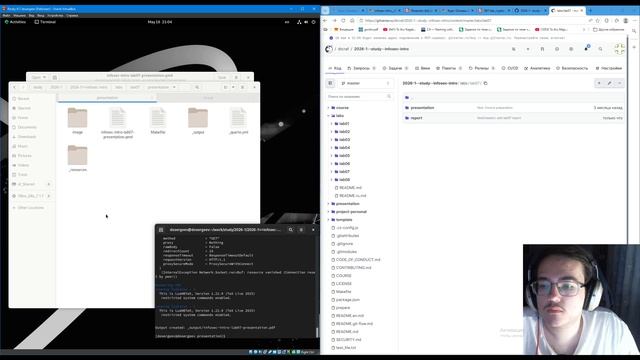This screenshot has height=360, width=640.
Task: Click the terminal window search icon
Action: (x=291, y=230)
